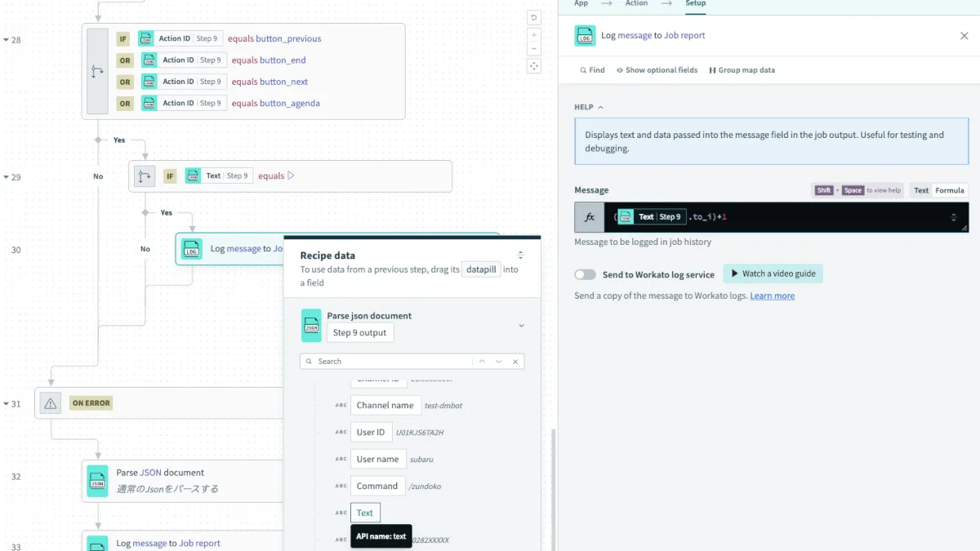980x551 pixels.
Task: Switch Message field to Text mode
Action: [x=921, y=190]
